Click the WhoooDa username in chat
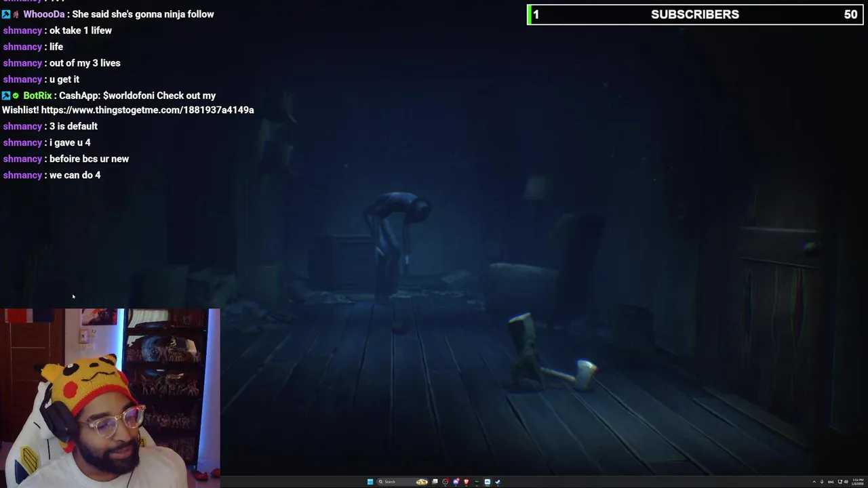The width and height of the screenshot is (868, 488). tap(44, 14)
